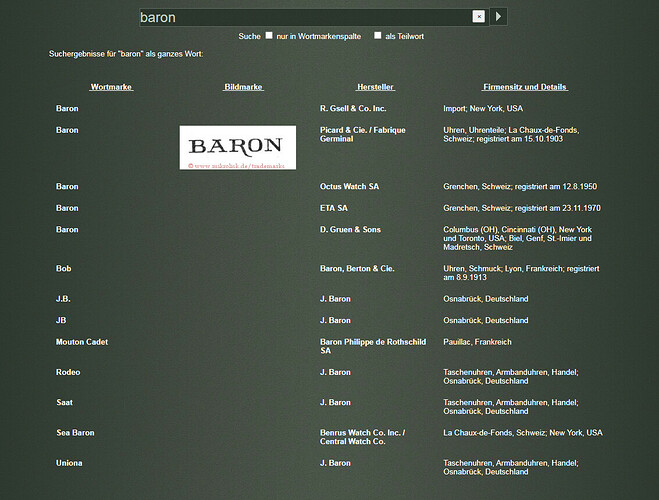Click the 'Sea Baron' word mark
The width and height of the screenshot is (659, 500).
tap(75, 433)
